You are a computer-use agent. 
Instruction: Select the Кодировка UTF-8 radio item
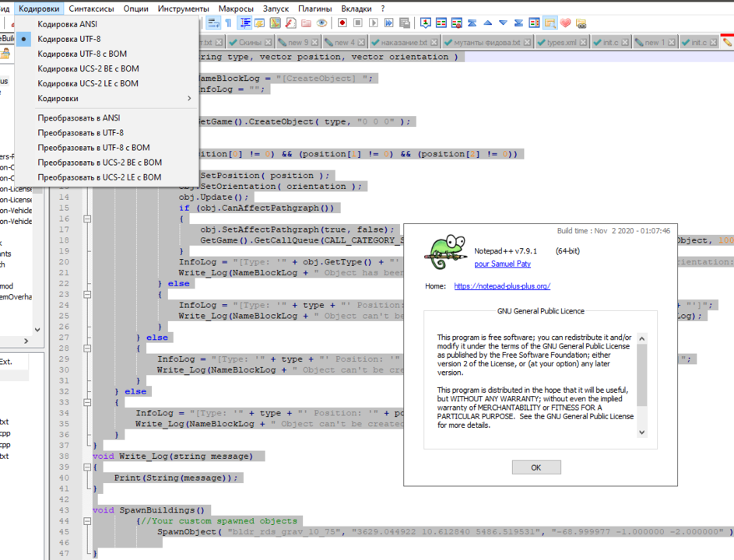click(x=107, y=39)
